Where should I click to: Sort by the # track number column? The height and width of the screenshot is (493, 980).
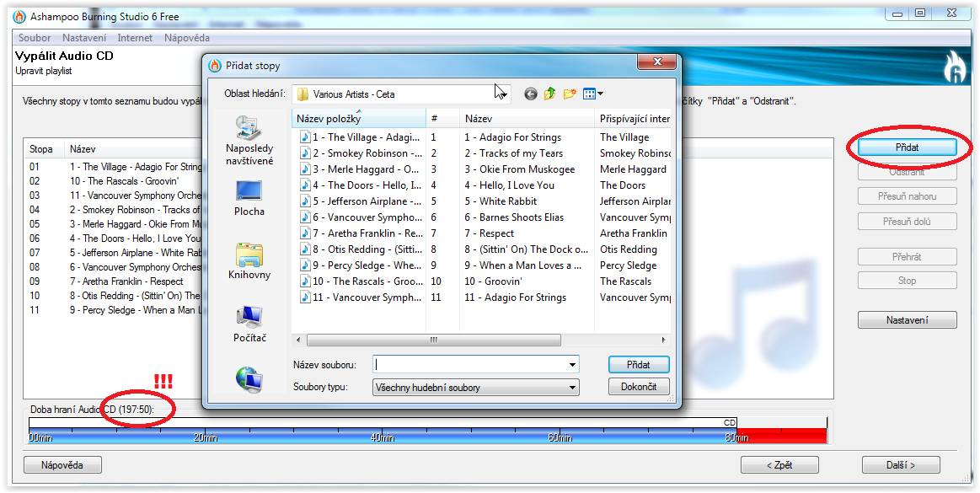point(442,119)
